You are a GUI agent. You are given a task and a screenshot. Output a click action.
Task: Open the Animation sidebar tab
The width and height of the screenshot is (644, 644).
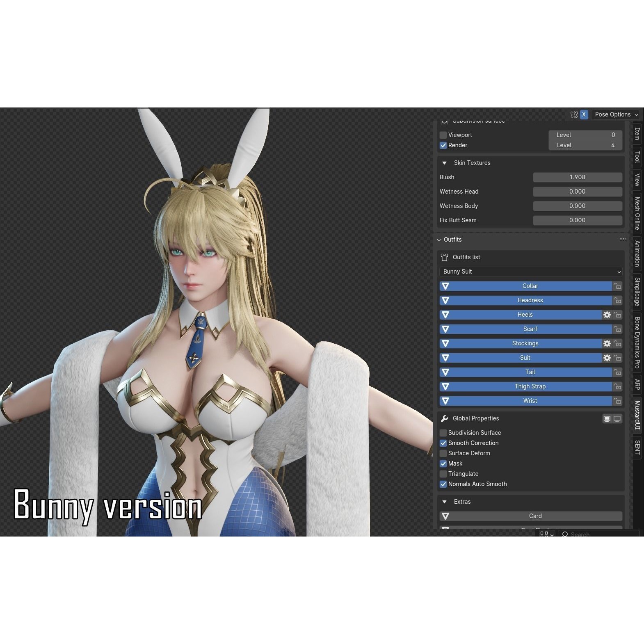(637, 253)
